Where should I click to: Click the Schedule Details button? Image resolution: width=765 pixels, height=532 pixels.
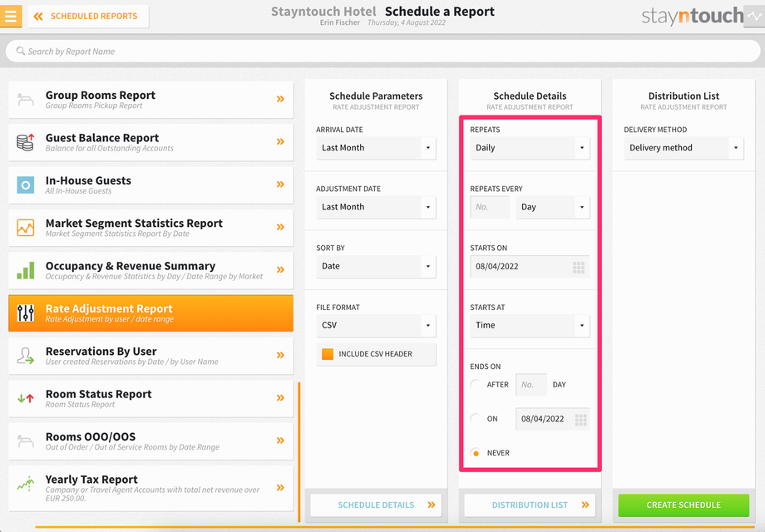(376, 505)
